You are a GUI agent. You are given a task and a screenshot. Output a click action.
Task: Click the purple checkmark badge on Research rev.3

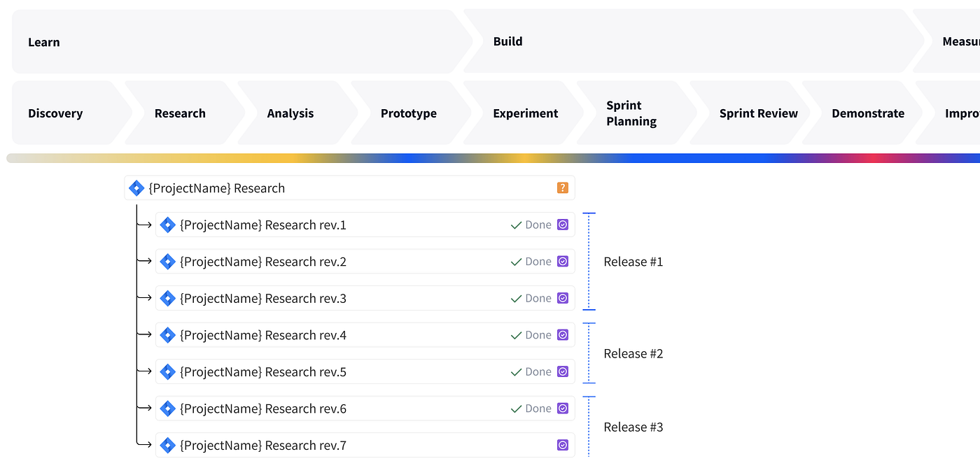tap(562, 298)
